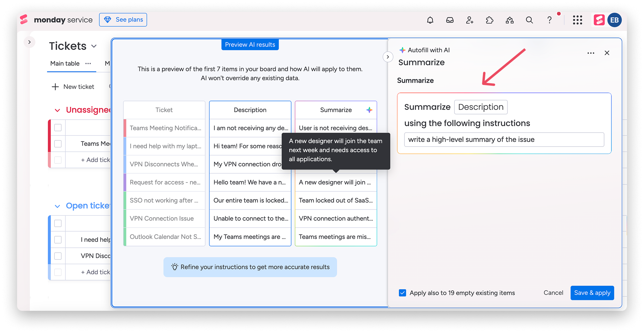
Task: Check the Unassigned group header checkbox
Action: (58, 128)
